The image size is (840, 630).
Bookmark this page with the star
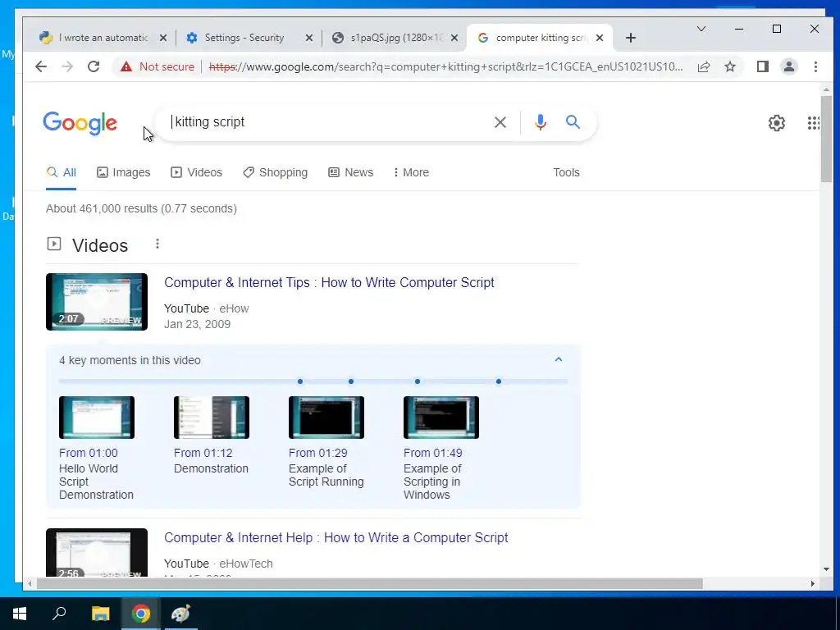tap(729, 66)
